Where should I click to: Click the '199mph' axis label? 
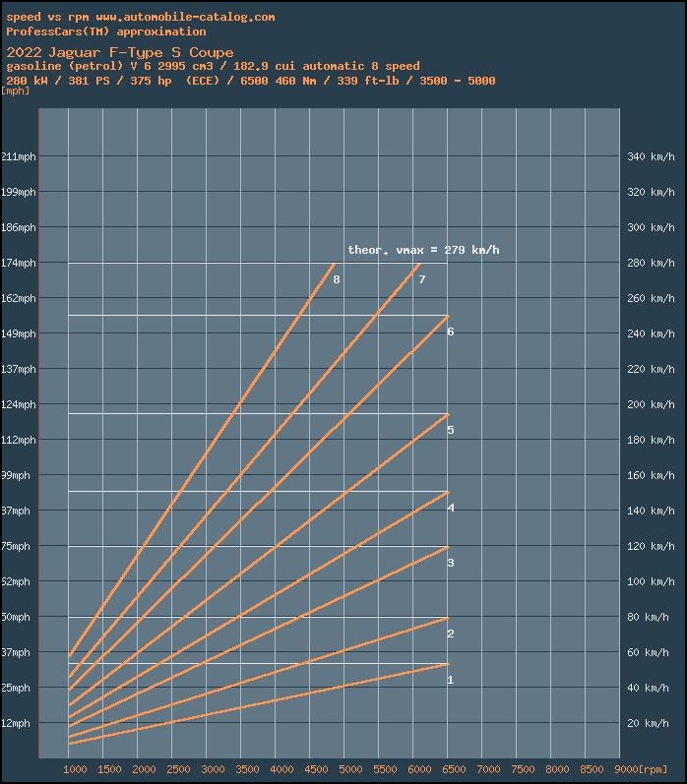[x=19, y=192]
